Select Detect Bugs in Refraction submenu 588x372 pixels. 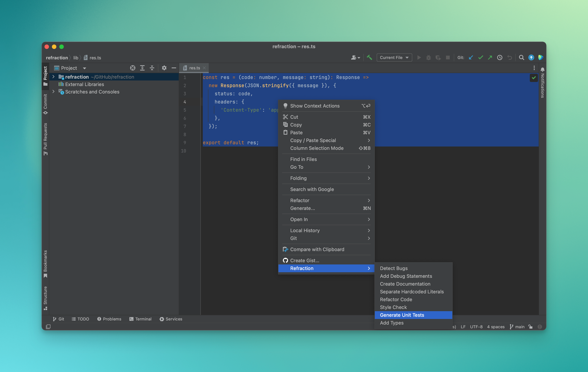pos(413,269)
